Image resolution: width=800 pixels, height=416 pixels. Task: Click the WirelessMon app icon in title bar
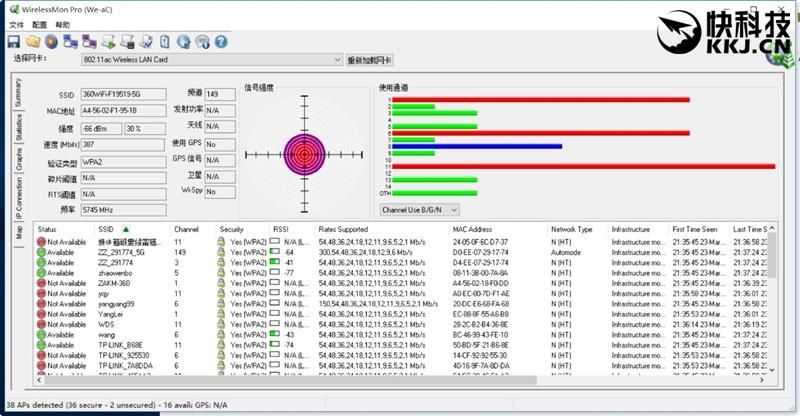tap(14, 9)
